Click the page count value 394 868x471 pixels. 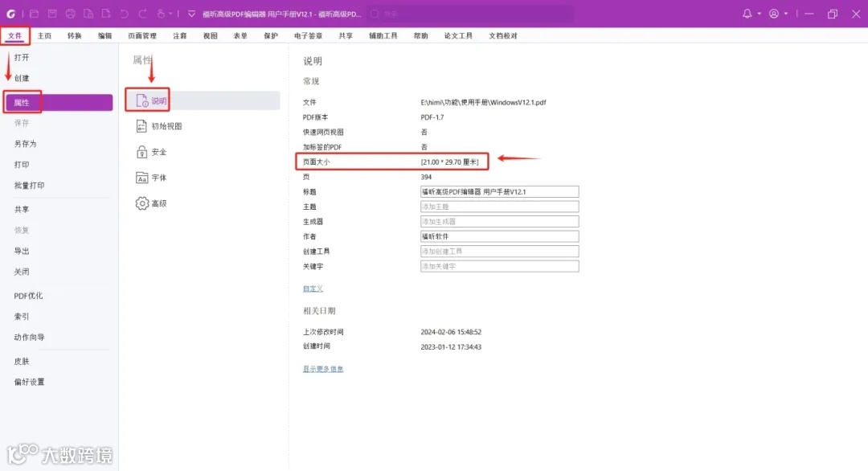click(x=426, y=177)
